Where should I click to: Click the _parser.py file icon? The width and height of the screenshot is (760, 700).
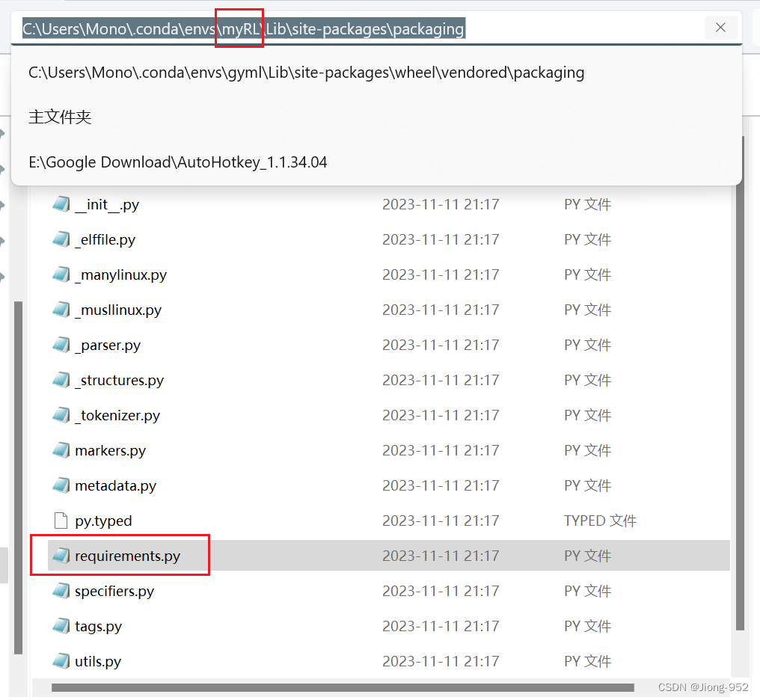pyautogui.click(x=61, y=345)
